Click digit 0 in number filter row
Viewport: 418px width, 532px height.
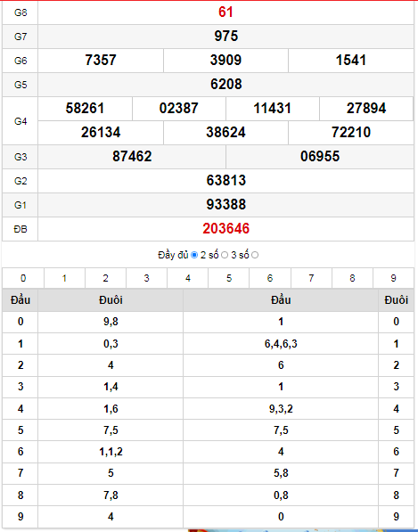click(23, 278)
